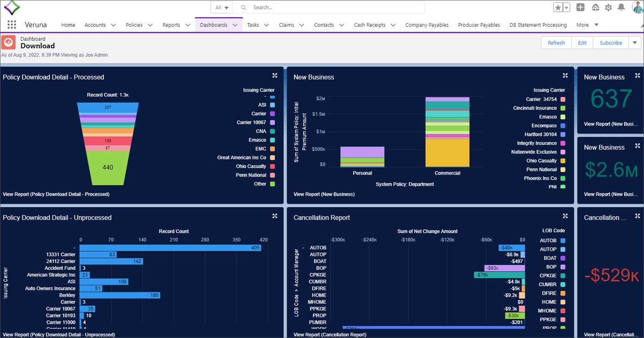This screenshot has width=644, height=338.
Task: Expand the New Business $2.6M metric widget
Action: point(638,146)
